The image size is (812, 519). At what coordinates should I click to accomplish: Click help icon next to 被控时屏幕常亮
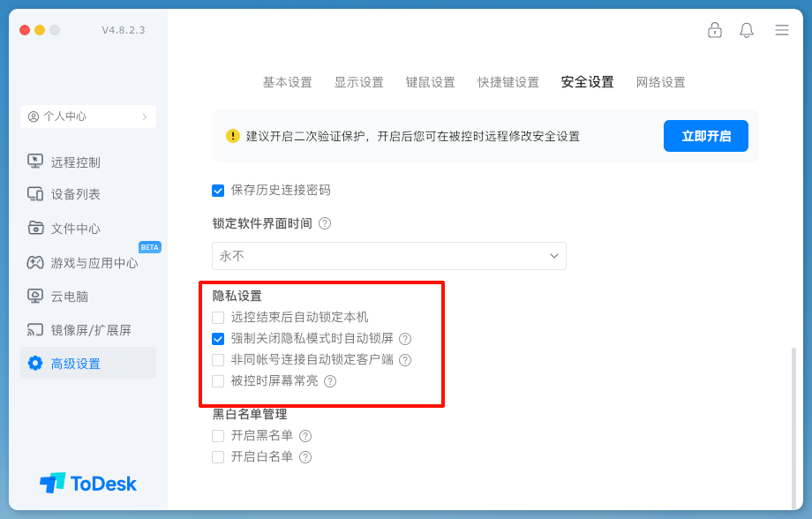pyautogui.click(x=330, y=381)
